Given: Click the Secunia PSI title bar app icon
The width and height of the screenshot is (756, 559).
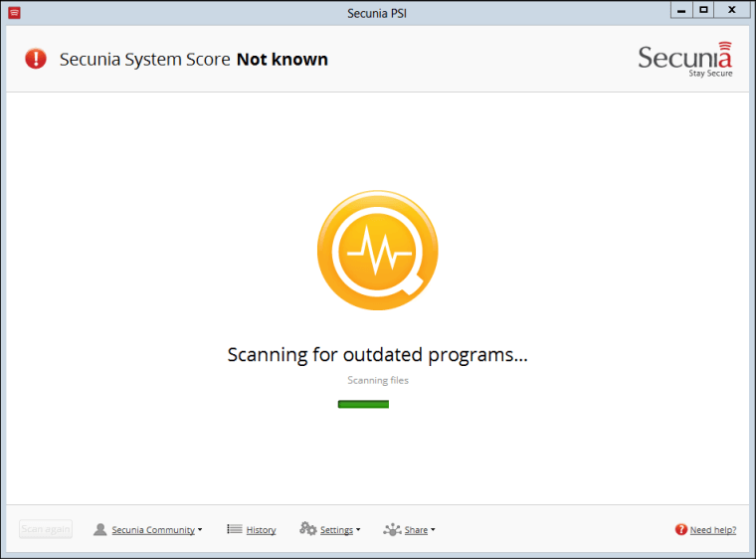Looking at the screenshot, I should pos(15,13).
